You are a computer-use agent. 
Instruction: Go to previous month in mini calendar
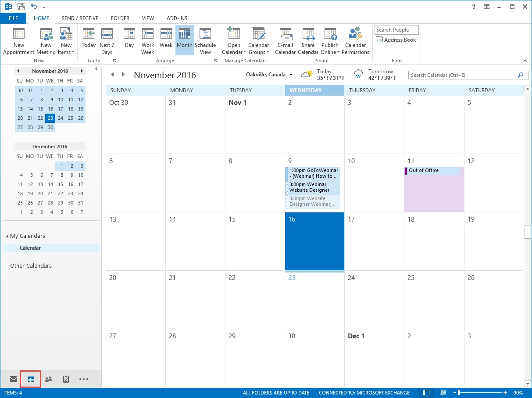tap(18, 71)
